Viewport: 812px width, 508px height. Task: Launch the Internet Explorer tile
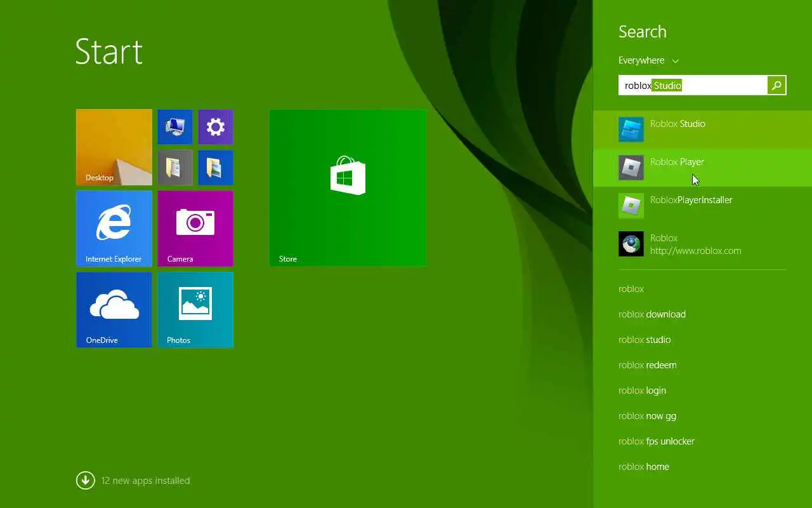[114, 229]
